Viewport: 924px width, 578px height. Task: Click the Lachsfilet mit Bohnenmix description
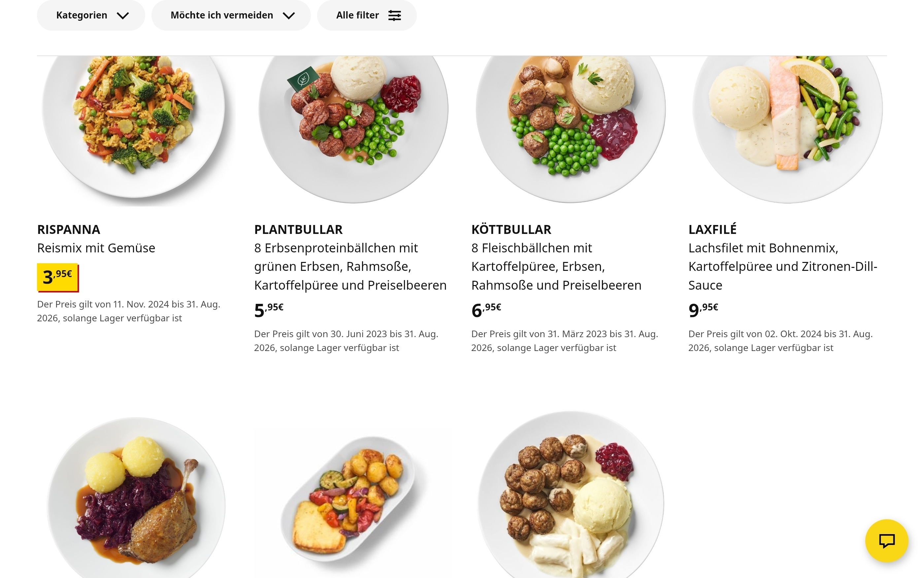coord(782,267)
